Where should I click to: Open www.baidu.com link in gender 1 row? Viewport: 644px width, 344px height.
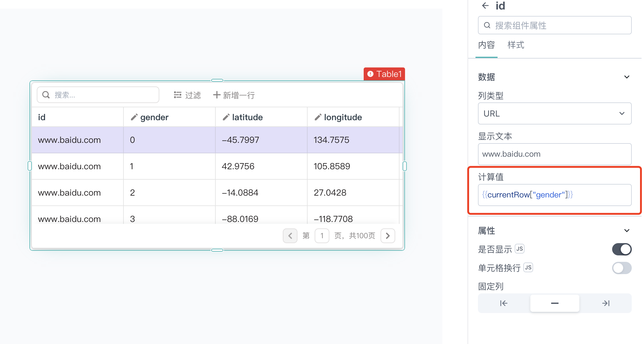[x=69, y=166]
